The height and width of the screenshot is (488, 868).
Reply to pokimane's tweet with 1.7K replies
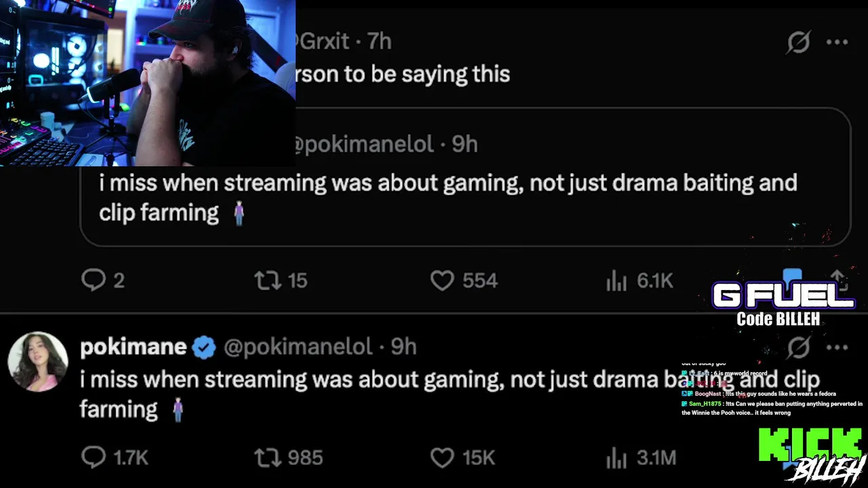[x=94, y=457]
